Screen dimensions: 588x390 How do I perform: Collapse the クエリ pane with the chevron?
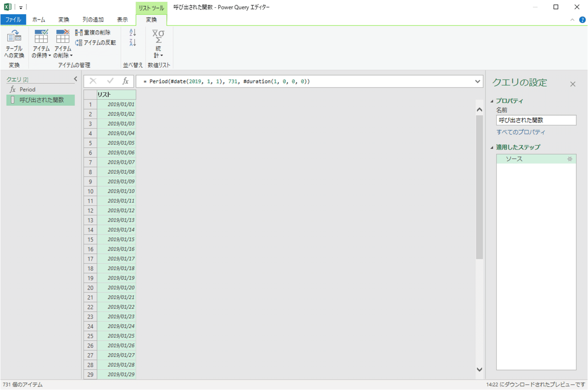pyautogui.click(x=75, y=78)
